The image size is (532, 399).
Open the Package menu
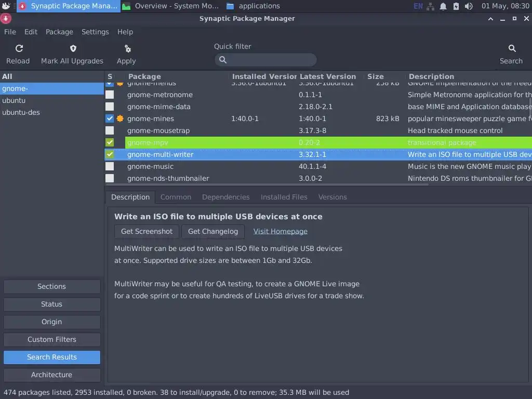pyautogui.click(x=59, y=32)
